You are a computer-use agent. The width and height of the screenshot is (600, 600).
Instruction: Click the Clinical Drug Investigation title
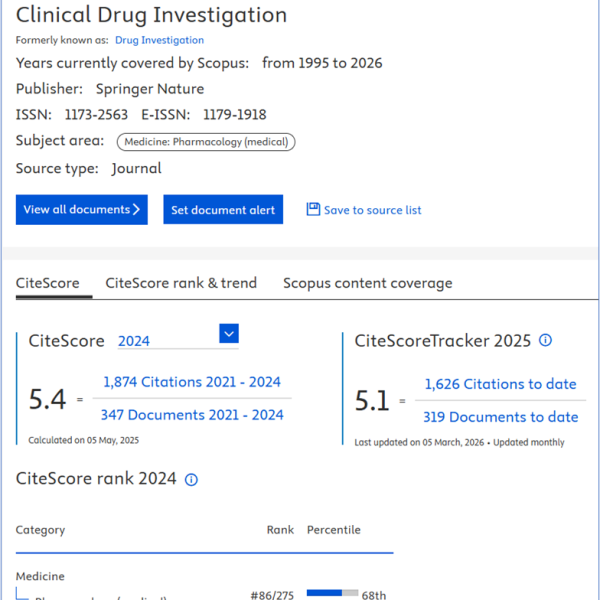pyautogui.click(x=151, y=15)
